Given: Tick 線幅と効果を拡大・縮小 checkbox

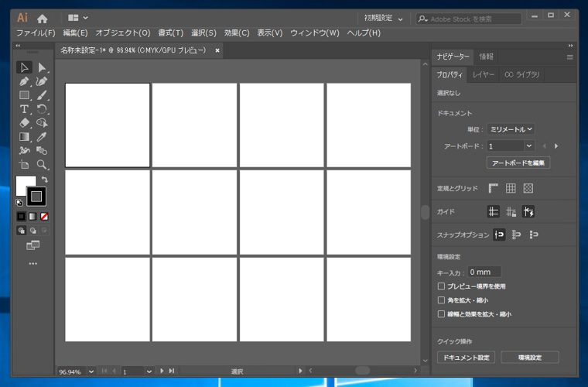Looking at the screenshot, I should tap(442, 314).
